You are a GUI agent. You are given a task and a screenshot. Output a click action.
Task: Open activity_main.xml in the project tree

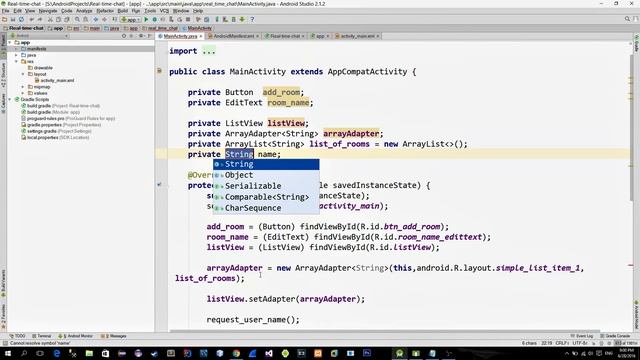[x=54, y=80]
